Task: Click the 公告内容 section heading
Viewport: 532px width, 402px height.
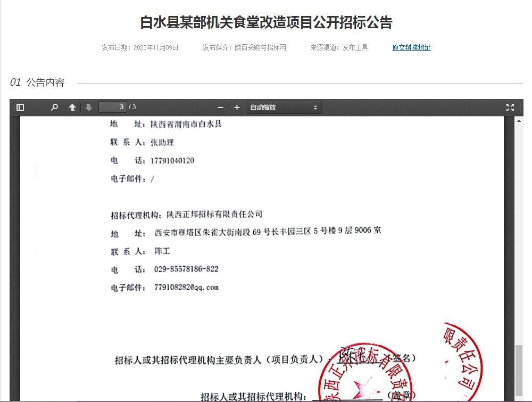Action: click(45, 83)
